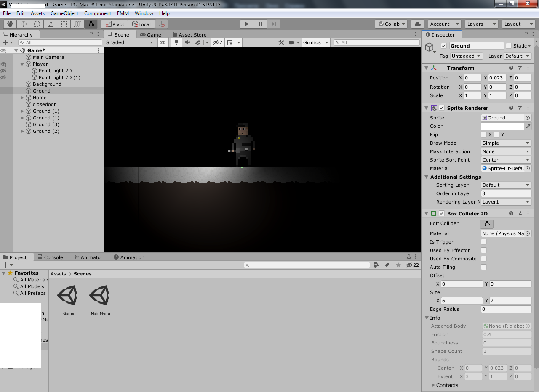Toggle Flip X checkbox
Viewport: 539px width, 392px height.
click(x=484, y=135)
